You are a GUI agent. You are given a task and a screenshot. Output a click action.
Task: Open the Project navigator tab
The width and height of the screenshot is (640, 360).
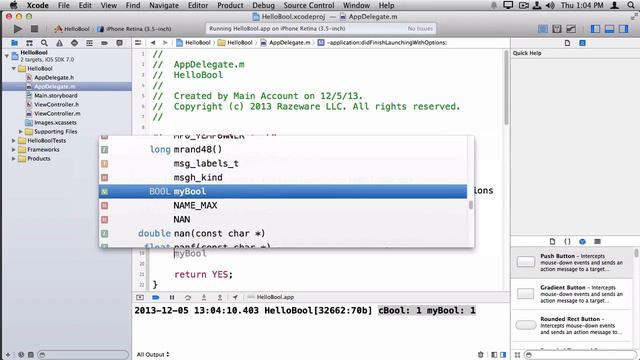coord(14,43)
